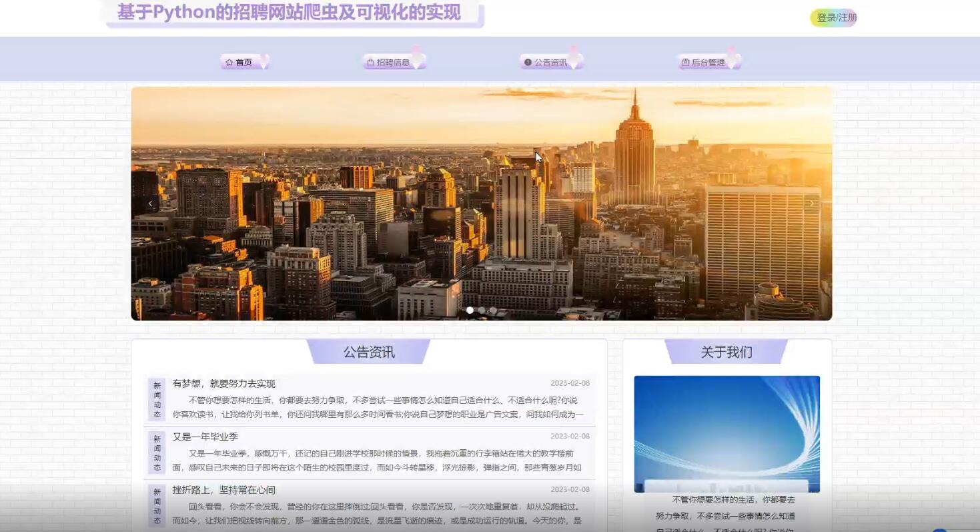Viewport: 980px width, 532px height.
Task: Click the briefcase icon on 招聘信息
Action: pos(371,61)
